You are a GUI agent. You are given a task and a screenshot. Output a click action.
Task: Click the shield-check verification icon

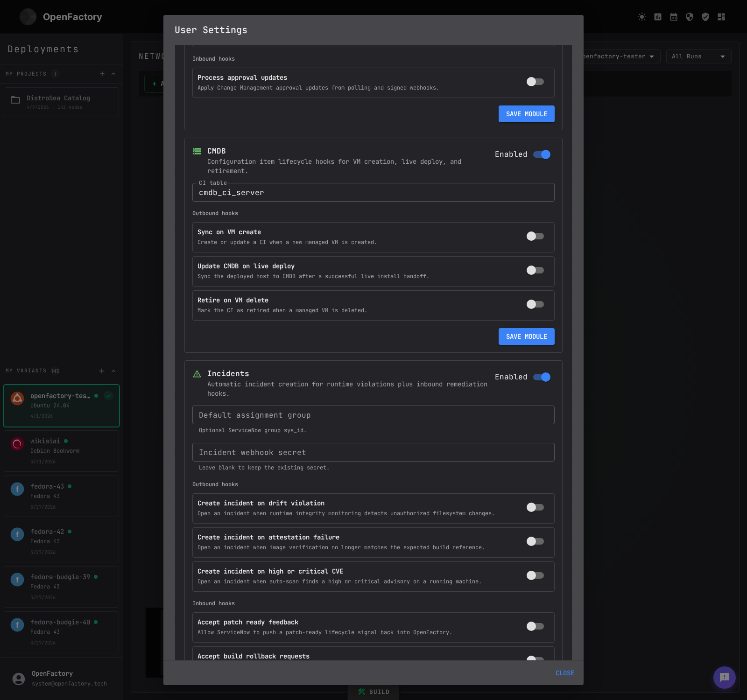[705, 17]
